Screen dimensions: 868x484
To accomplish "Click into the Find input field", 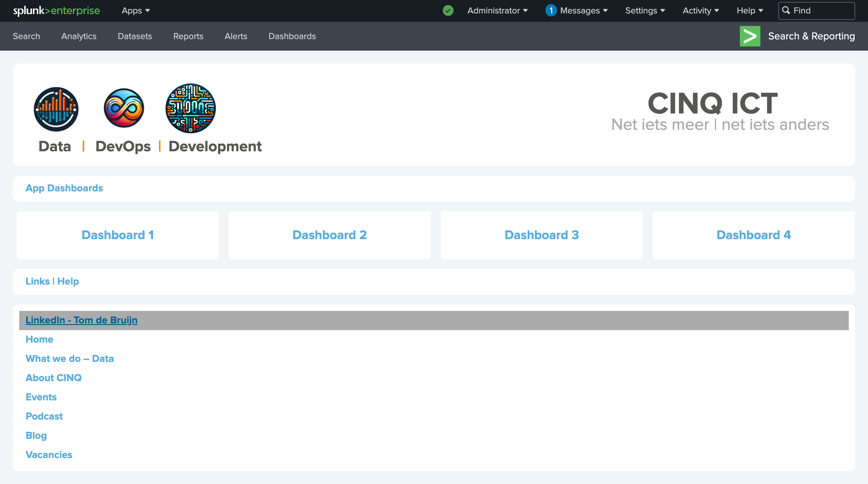I will (x=822, y=11).
